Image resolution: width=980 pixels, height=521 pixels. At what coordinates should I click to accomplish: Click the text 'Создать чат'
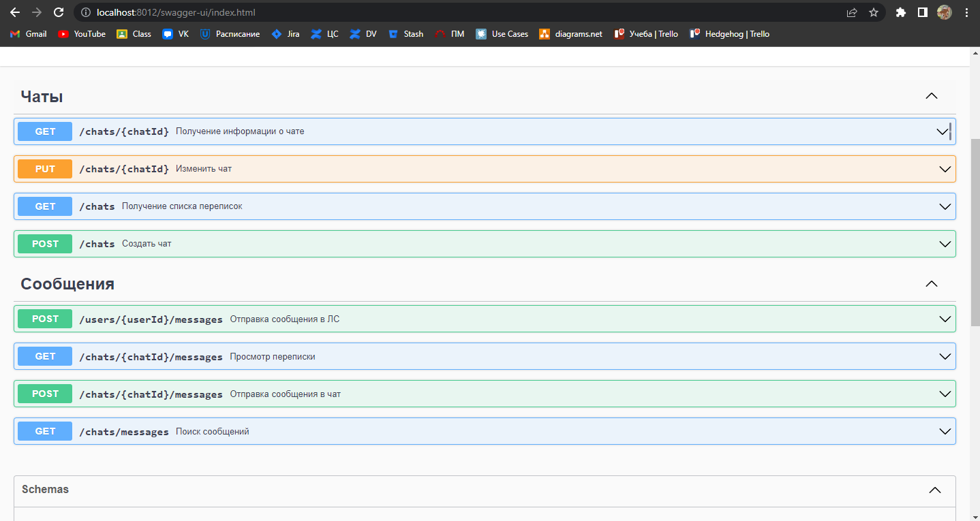click(147, 244)
